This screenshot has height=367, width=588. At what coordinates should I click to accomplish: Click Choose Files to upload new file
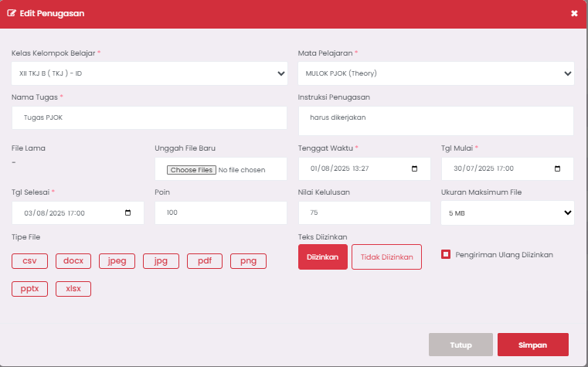[192, 170]
